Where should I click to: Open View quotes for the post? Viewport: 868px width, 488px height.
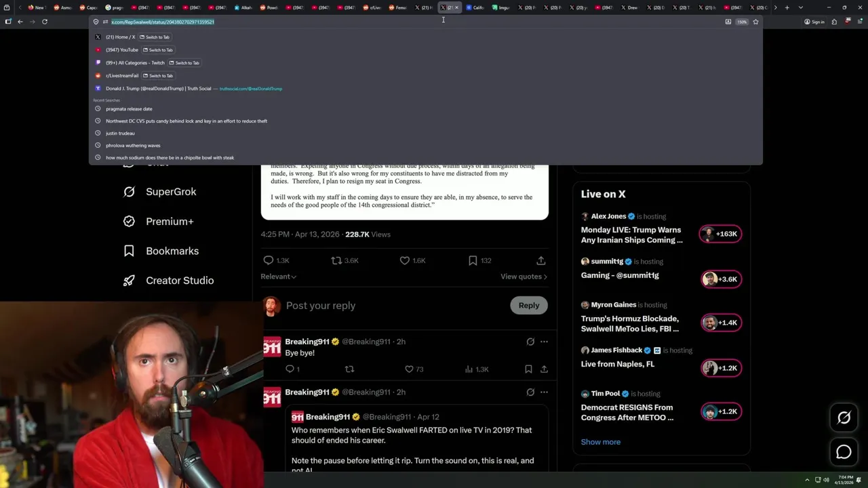tap(524, 277)
